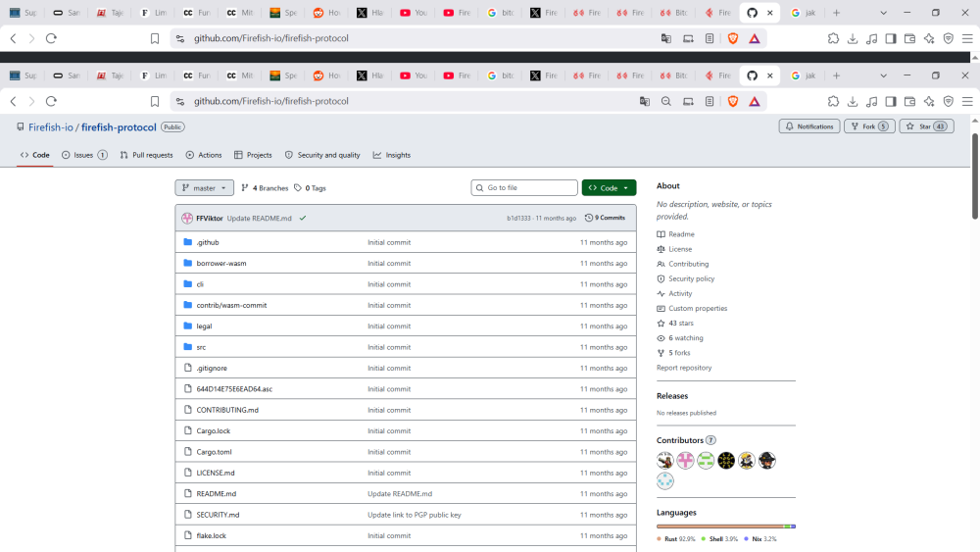The height and width of the screenshot is (552, 980).
Task: Open the green Code dropdown button
Action: click(x=609, y=187)
